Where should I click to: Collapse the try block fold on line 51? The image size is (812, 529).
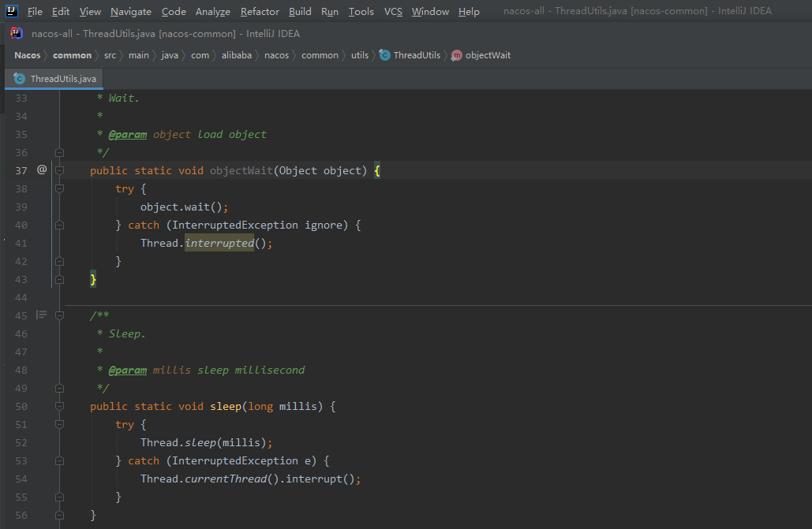click(59, 424)
